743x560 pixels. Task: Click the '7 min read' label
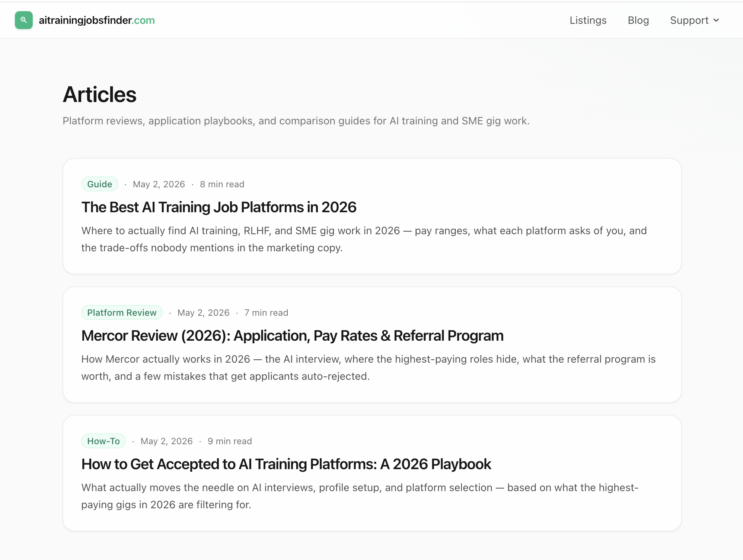(266, 313)
